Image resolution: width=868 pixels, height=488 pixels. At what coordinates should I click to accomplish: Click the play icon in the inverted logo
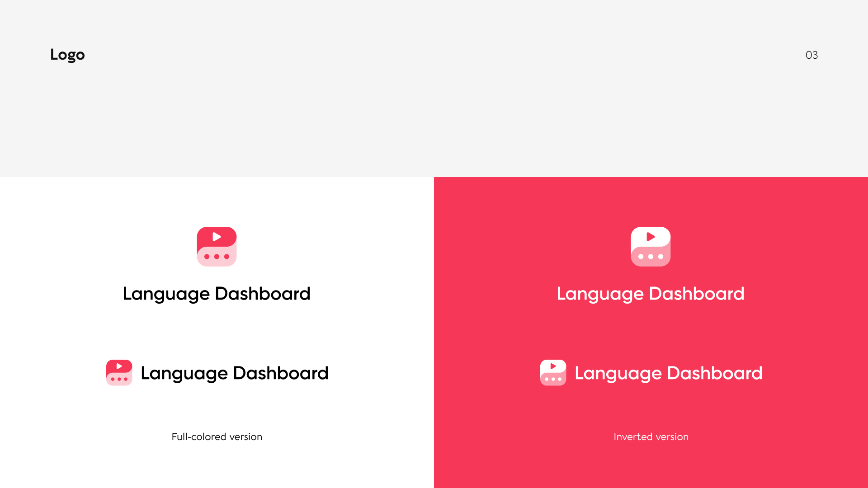tap(651, 236)
